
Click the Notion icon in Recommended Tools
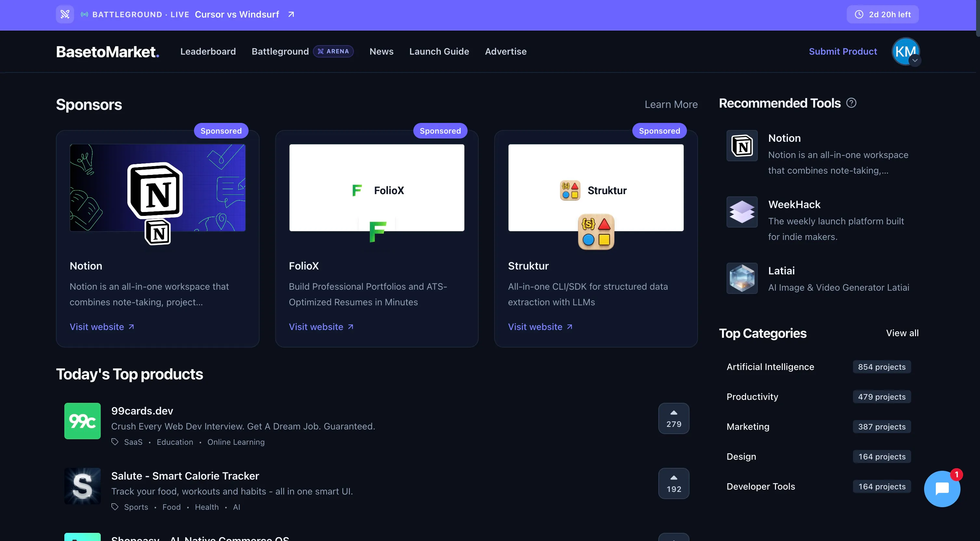[742, 146]
